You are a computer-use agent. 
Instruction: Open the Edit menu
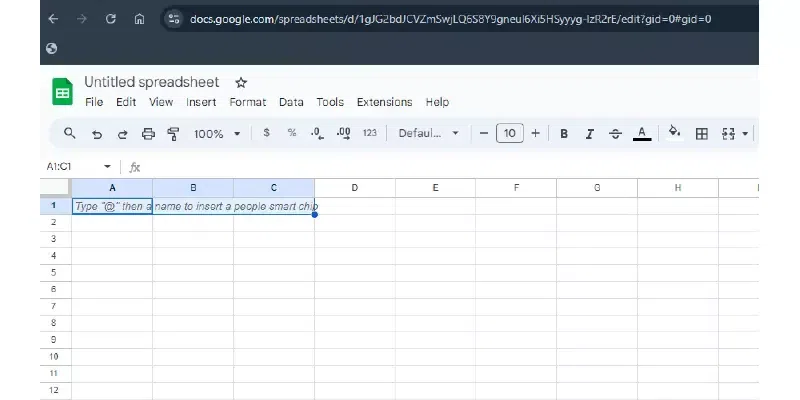click(126, 102)
